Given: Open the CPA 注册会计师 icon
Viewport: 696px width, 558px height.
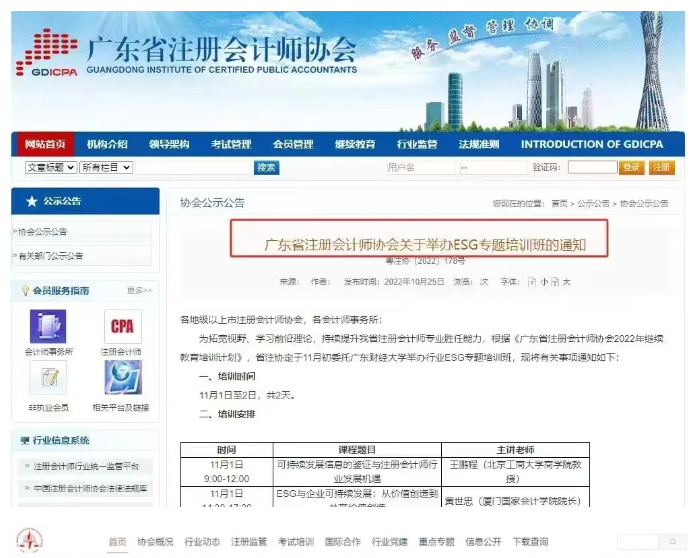Looking at the screenshot, I should pos(123,327).
